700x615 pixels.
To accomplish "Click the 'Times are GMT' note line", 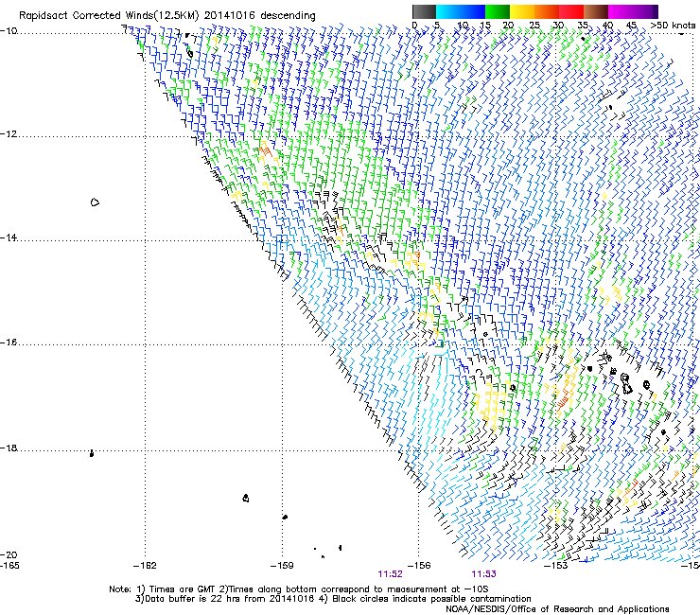I will [299, 589].
